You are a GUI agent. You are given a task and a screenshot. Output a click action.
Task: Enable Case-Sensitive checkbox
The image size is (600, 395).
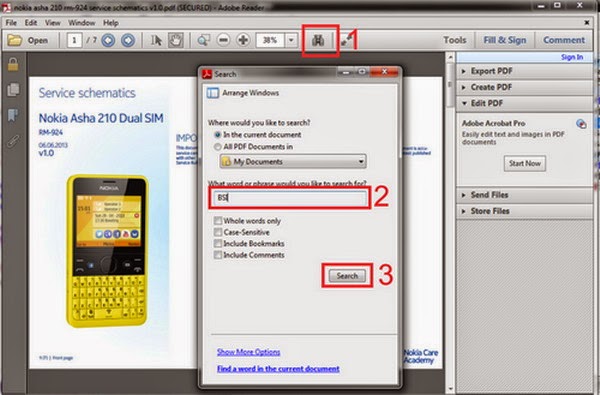click(218, 232)
